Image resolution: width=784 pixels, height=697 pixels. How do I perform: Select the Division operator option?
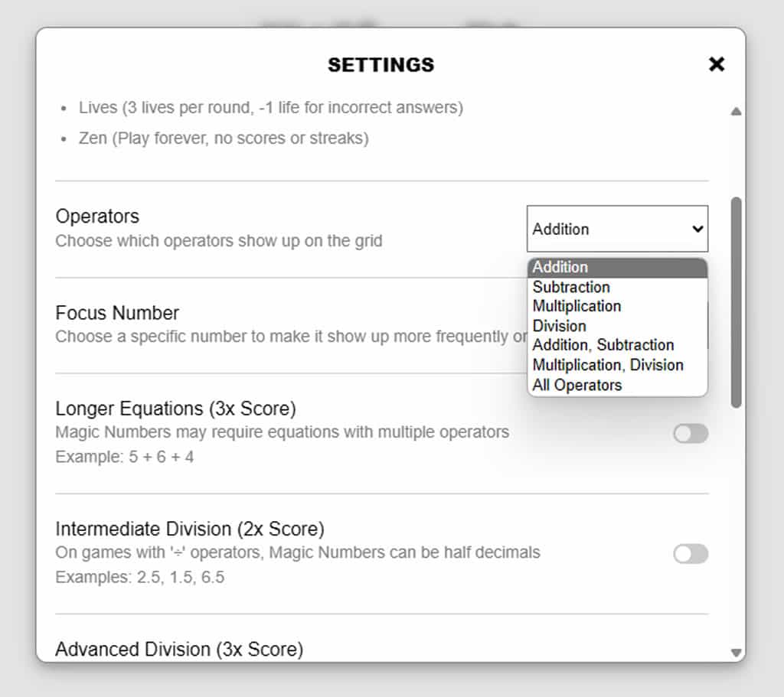tap(617, 326)
